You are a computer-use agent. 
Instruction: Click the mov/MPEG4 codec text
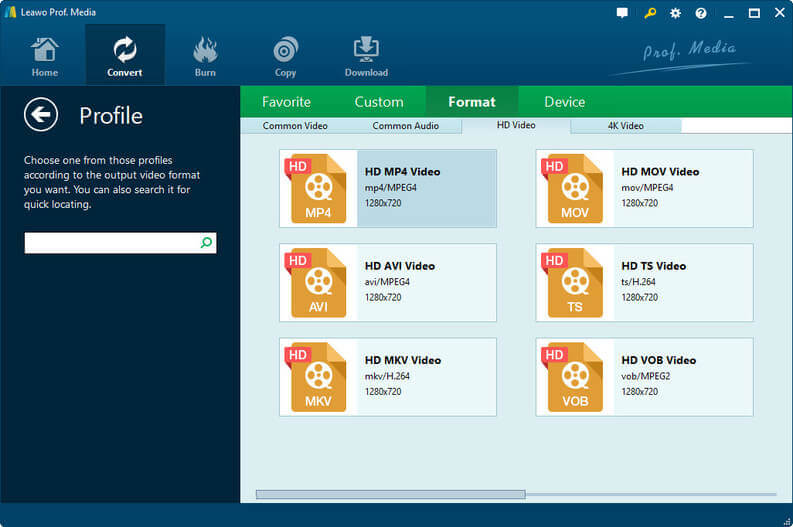pyautogui.click(x=647, y=188)
